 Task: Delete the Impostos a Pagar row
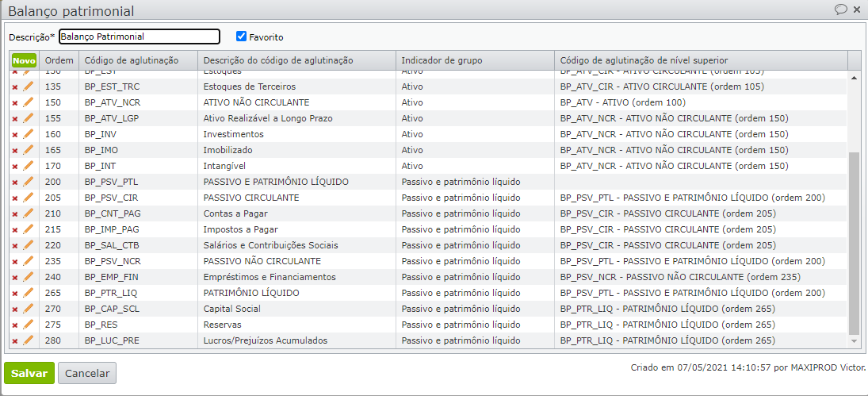point(15,230)
